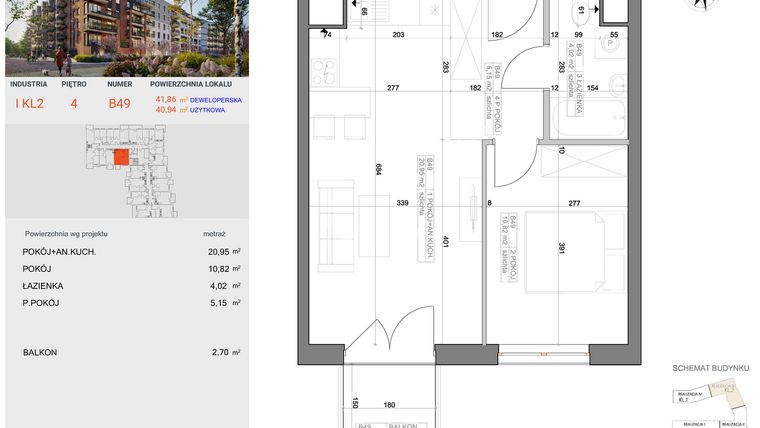The height and width of the screenshot is (428, 760).
Task: Click the 180 balcony width dimension
Action: [x=389, y=405]
